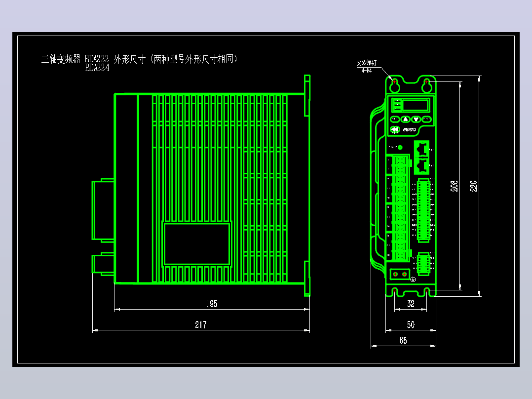Click the ground symbol near terminal block

click(413, 279)
